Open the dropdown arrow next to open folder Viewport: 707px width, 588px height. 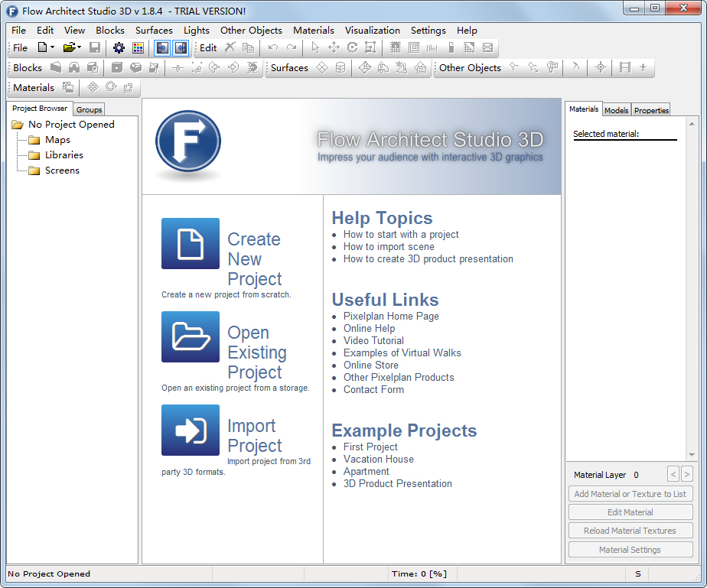[x=79, y=47]
